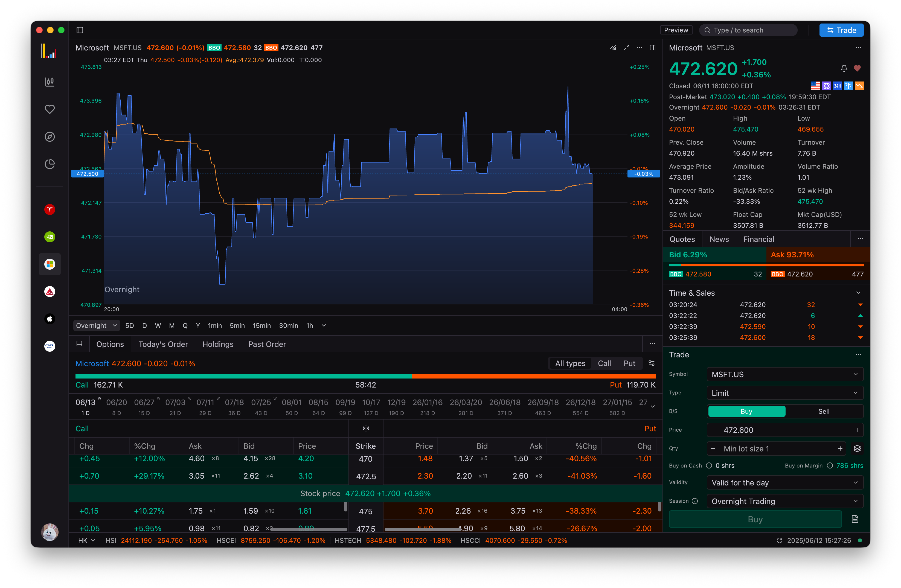Open the compass discover icon in sidebar

coord(50,137)
